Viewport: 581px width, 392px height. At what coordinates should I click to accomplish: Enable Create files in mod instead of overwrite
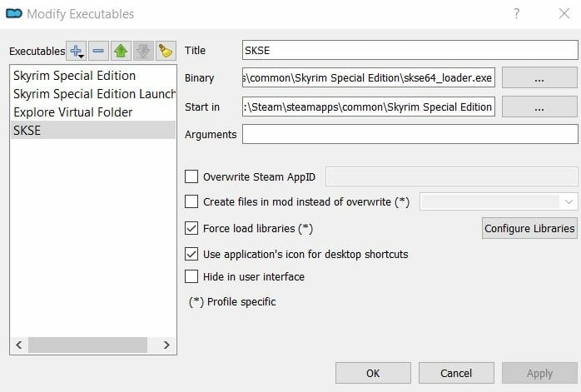tap(191, 202)
